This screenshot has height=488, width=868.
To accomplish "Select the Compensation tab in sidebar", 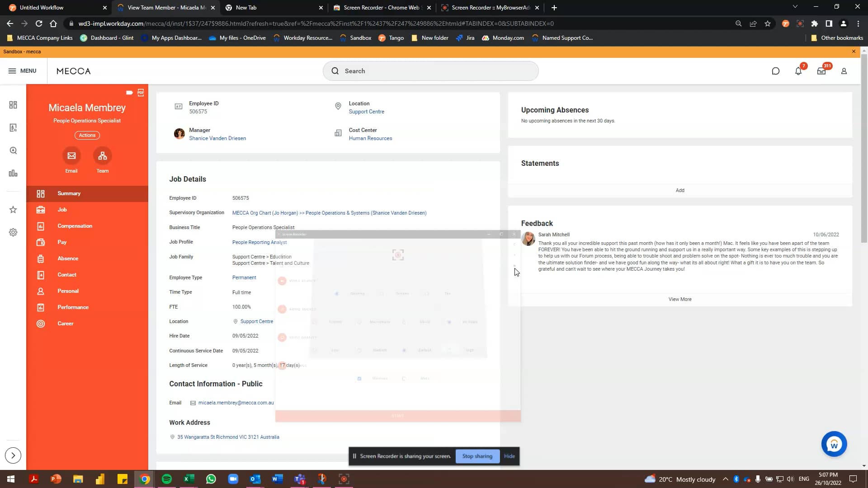I will coord(75,226).
